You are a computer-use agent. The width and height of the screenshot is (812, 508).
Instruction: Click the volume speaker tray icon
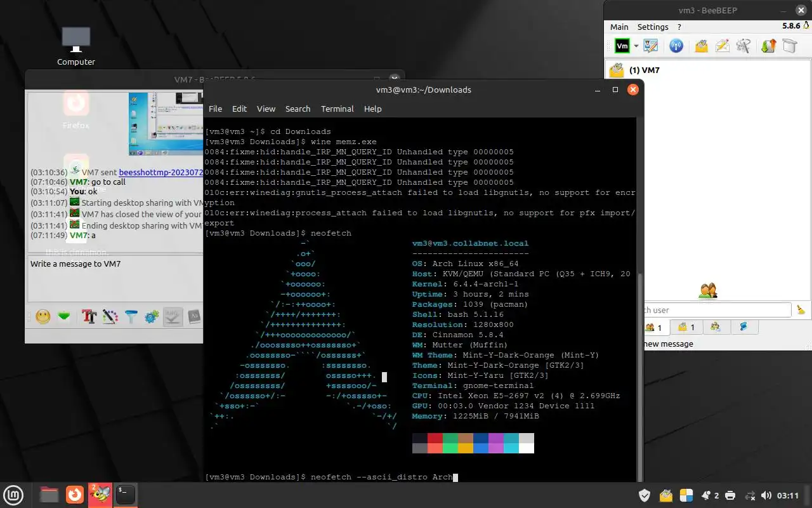766,495
